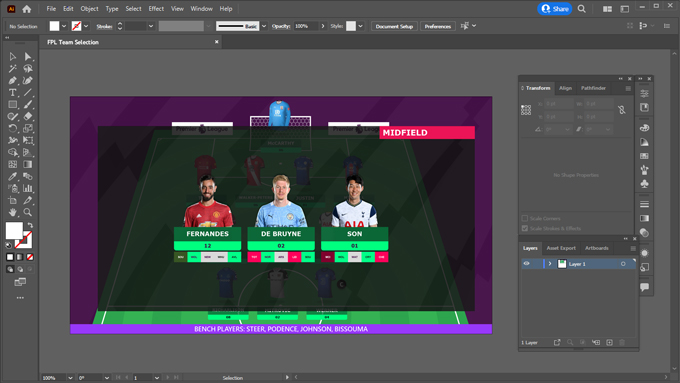Set the None paint mode button

tap(30, 257)
